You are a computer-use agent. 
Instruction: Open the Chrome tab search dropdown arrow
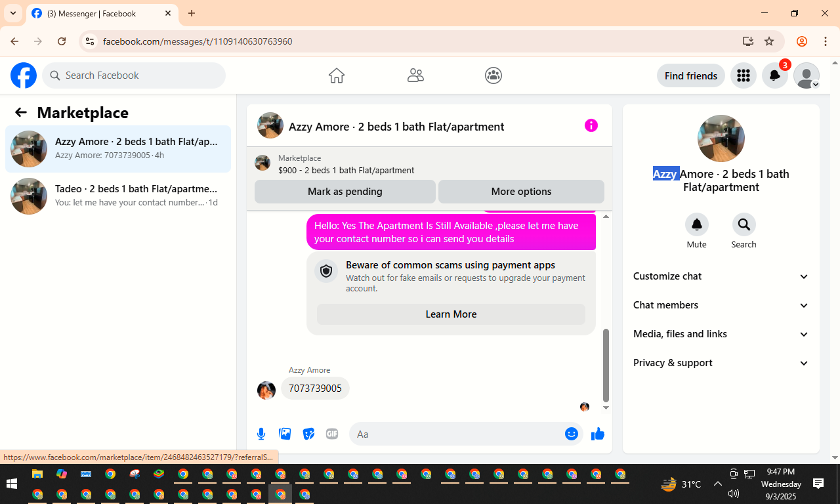(13, 13)
